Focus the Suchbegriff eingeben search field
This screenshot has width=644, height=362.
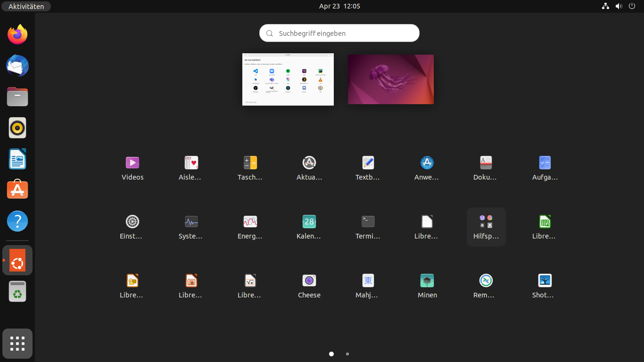click(339, 33)
